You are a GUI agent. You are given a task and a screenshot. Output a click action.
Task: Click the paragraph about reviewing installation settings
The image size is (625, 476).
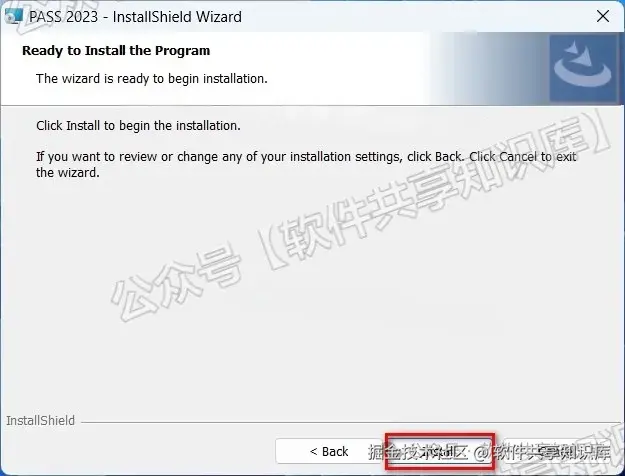pos(306,164)
